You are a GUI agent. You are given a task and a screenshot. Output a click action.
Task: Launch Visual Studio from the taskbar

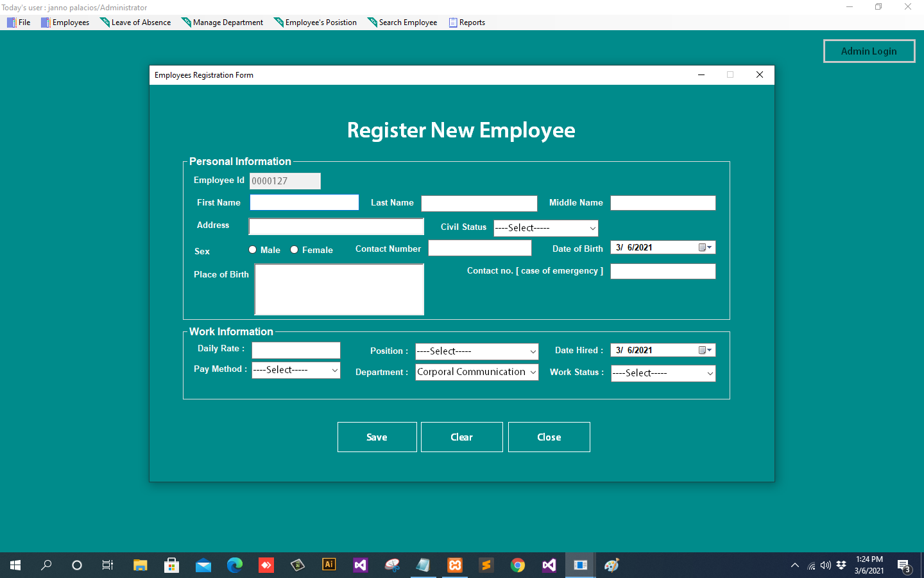click(x=549, y=565)
